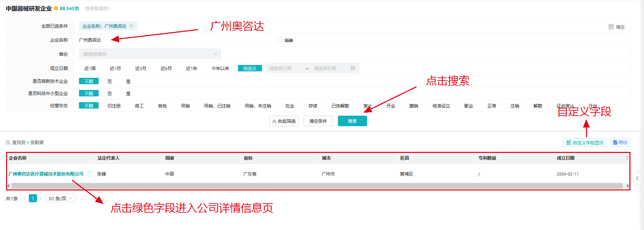Image resolution: width=644 pixels, height=230 pixels.
Task: Click the calendar icon in date range
Action: click(353, 68)
